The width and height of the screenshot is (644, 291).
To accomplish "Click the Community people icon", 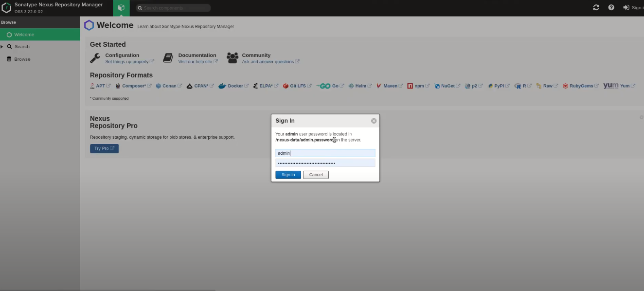I will pyautogui.click(x=233, y=58).
